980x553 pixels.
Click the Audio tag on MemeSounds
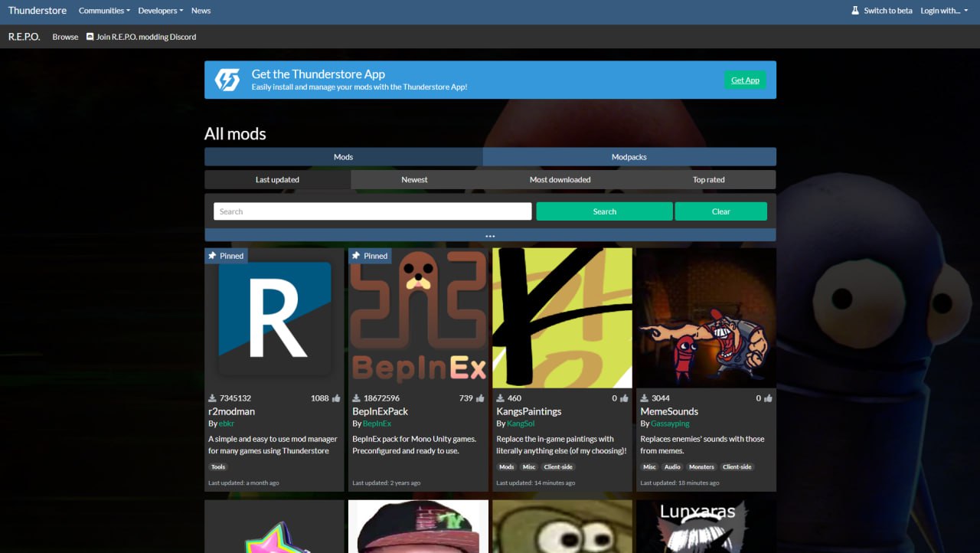pyautogui.click(x=672, y=466)
